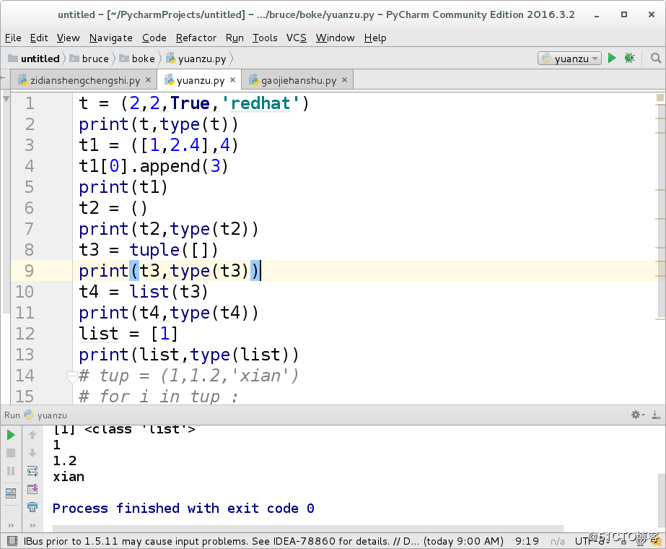666x549 pixels.
Task: Click the Python icon beside yuanzu in the Run header
Action: [x=29, y=415]
